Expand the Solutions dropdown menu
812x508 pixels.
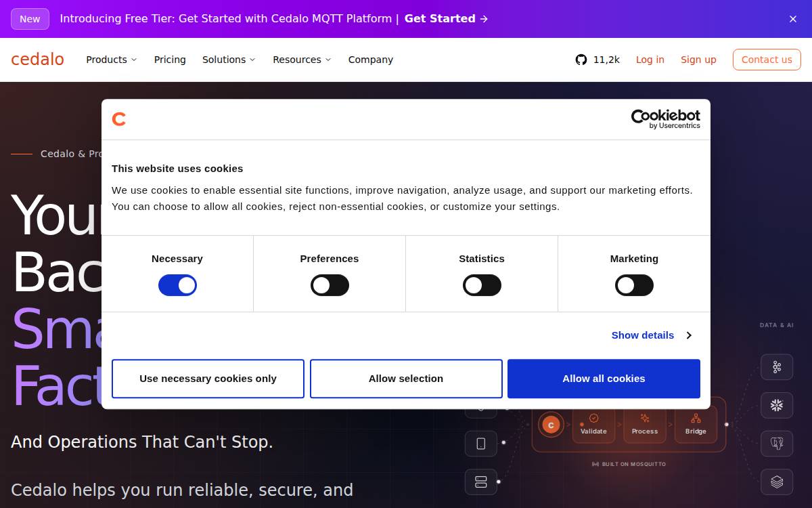(x=229, y=60)
